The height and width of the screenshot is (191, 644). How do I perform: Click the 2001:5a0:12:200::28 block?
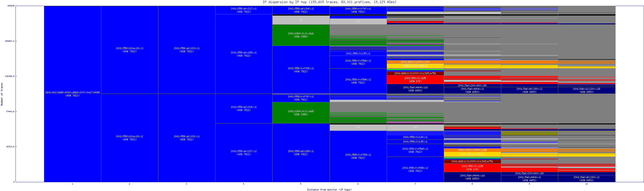click(x=586, y=90)
